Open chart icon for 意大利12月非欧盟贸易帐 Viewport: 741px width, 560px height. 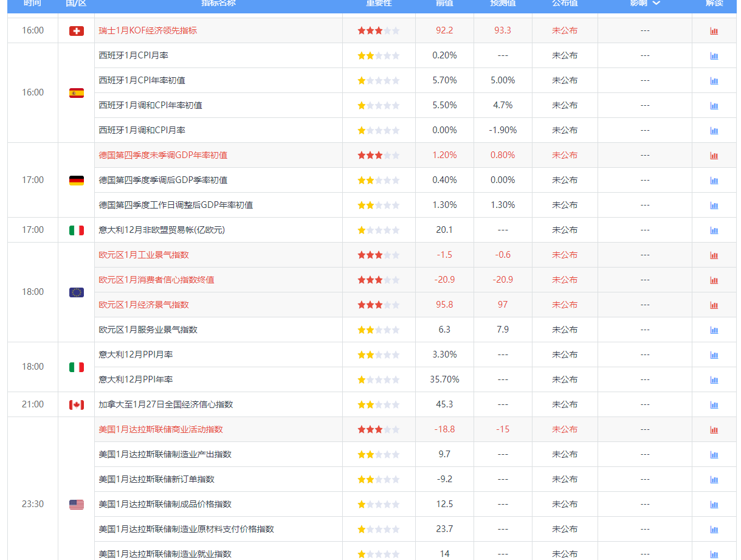point(714,230)
